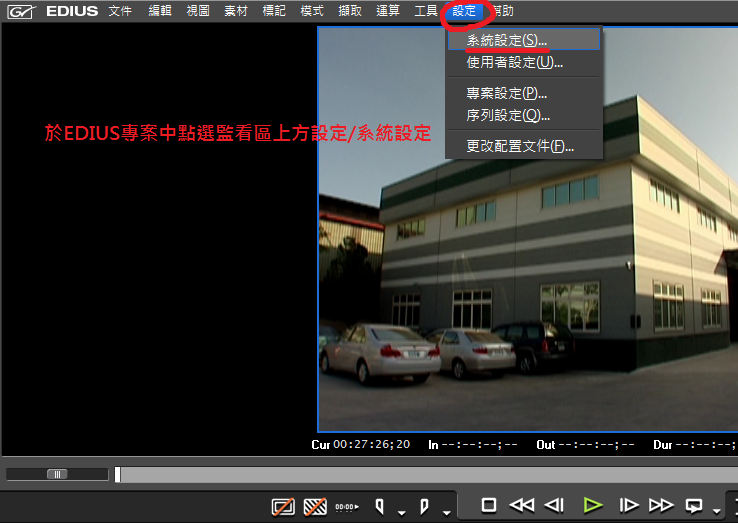Click the highlighted 設定 menu
The image size is (738, 523).
coord(464,11)
